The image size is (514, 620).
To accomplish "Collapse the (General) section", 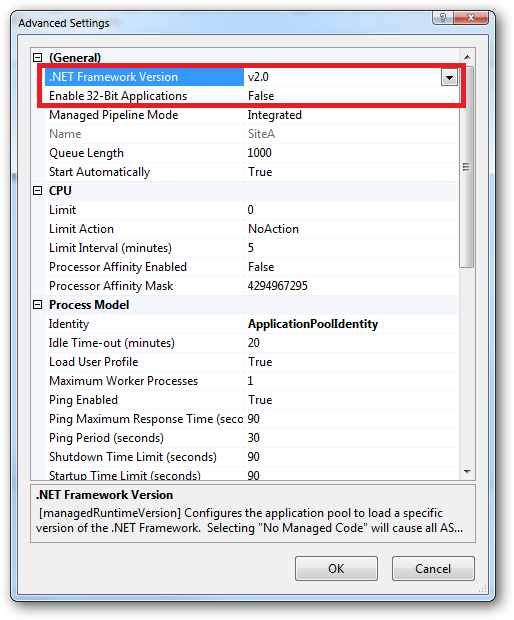I will click(x=38, y=58).
